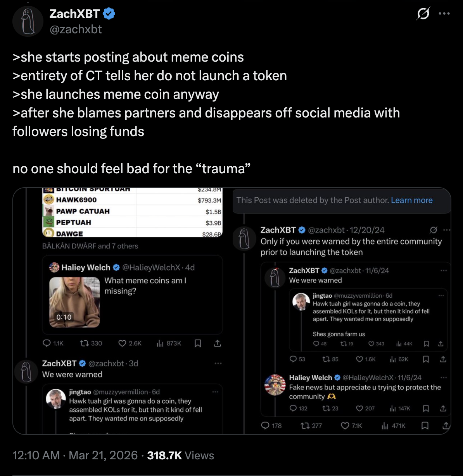Viewport: 463px width, 476px height.
Task: Bookmark ZachXBT's 'We were warned' reply
Action: tap(425, 359)
